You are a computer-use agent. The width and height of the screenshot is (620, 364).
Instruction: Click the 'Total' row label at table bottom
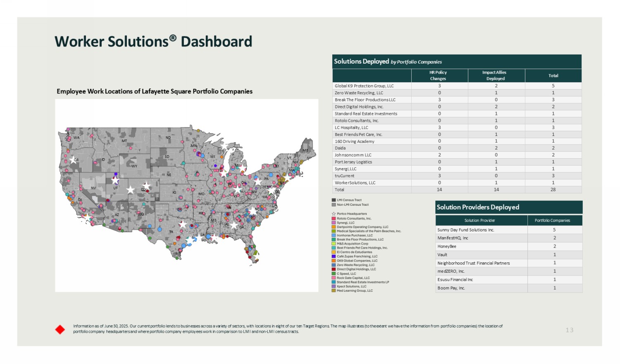(339, 190)
